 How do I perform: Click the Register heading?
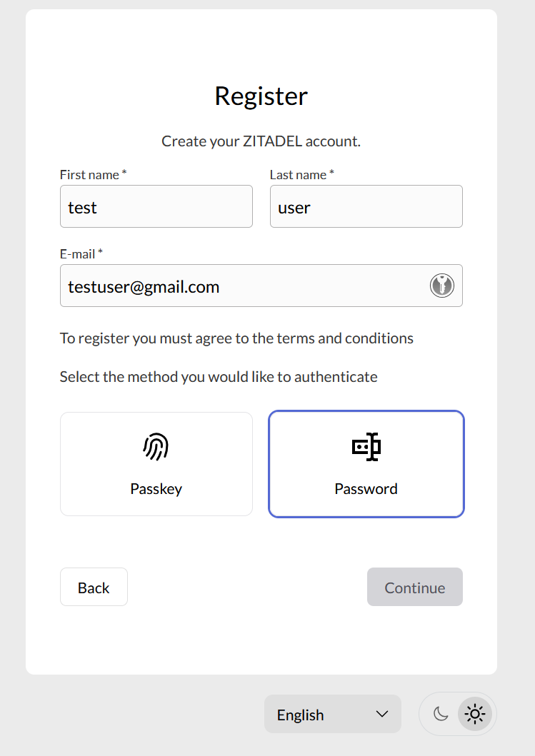pyautogui.click(x=261, y=96)
